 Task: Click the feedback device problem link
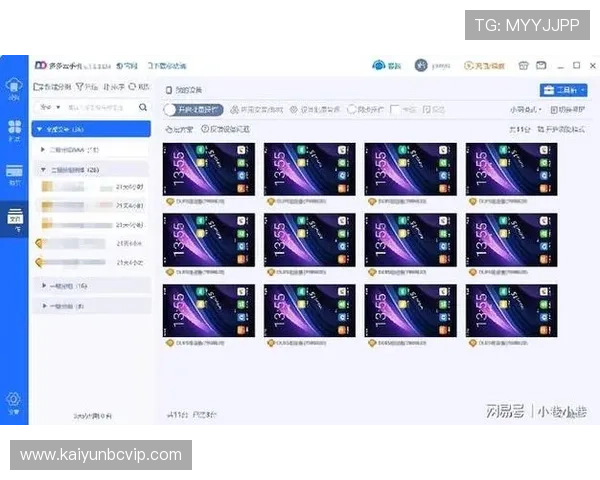coord(230,129)
